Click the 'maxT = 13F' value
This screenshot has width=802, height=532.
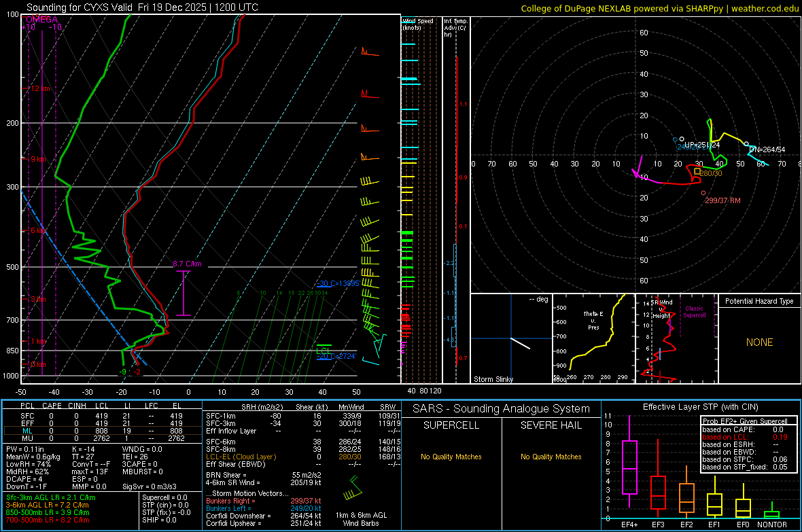pyautogui.click(x=90, y=472)
